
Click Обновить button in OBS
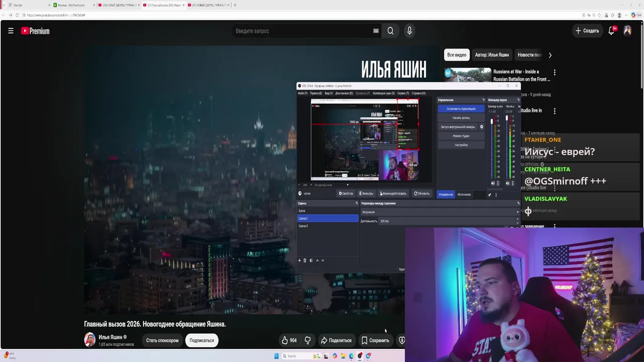pyautogui.click(x=422, y=194)
